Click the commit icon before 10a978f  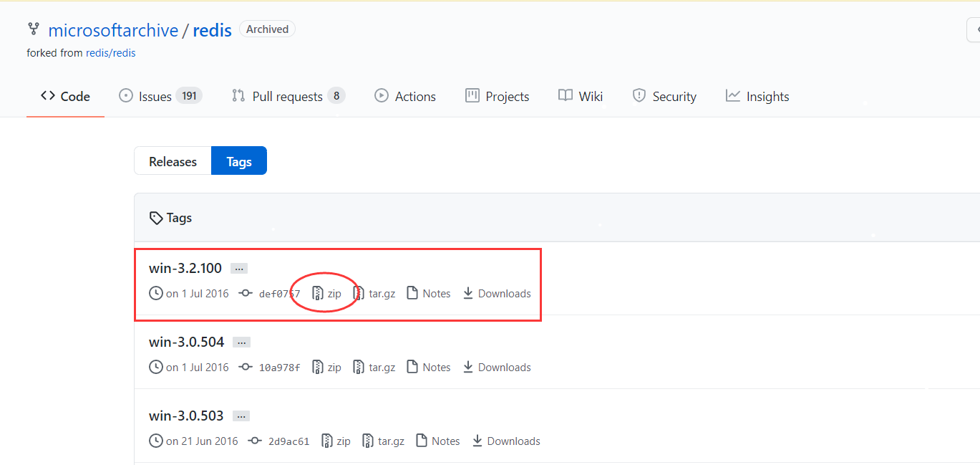point(246,367)
